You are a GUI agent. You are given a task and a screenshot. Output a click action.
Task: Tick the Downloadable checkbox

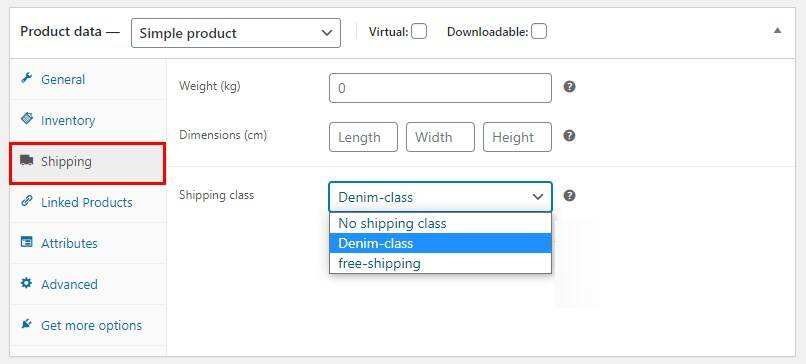[x=539, y=32]
